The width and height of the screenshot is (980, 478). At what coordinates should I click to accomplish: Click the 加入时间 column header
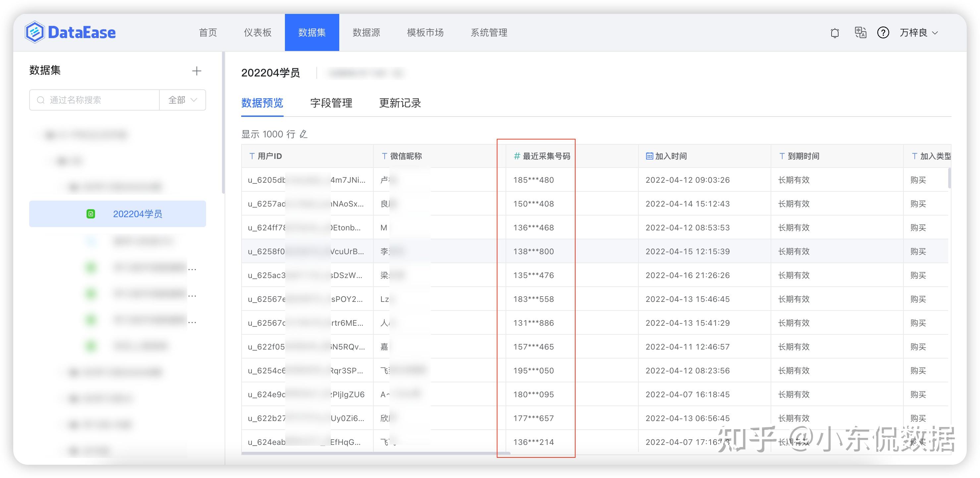tap(705, 156)
